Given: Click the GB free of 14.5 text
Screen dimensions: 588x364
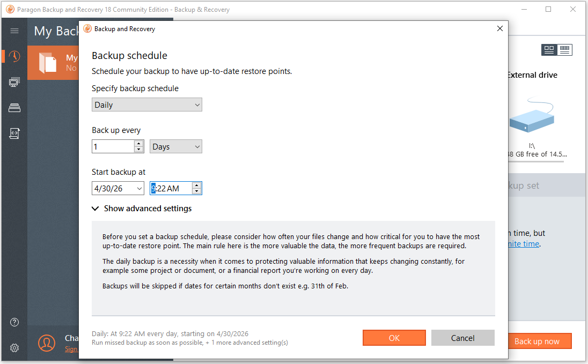Looking at the screenshot, I should [x=536, y=154].
